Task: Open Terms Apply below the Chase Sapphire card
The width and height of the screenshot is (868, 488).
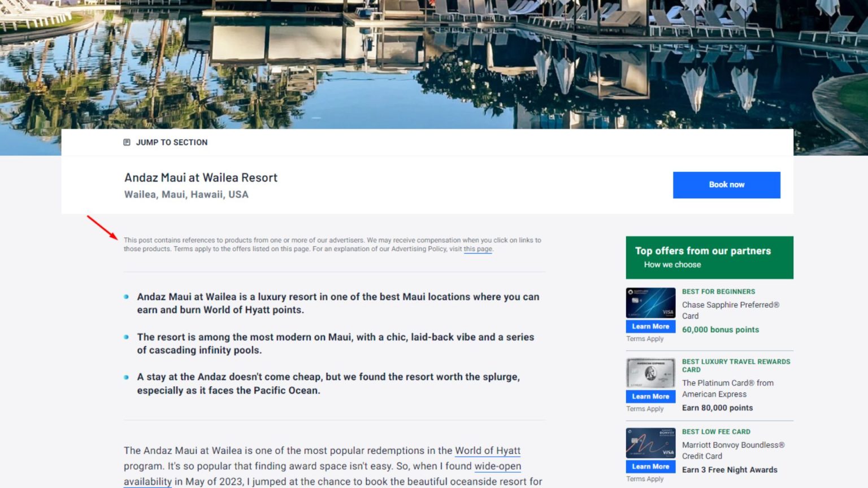Action: [x=645, y=339]
